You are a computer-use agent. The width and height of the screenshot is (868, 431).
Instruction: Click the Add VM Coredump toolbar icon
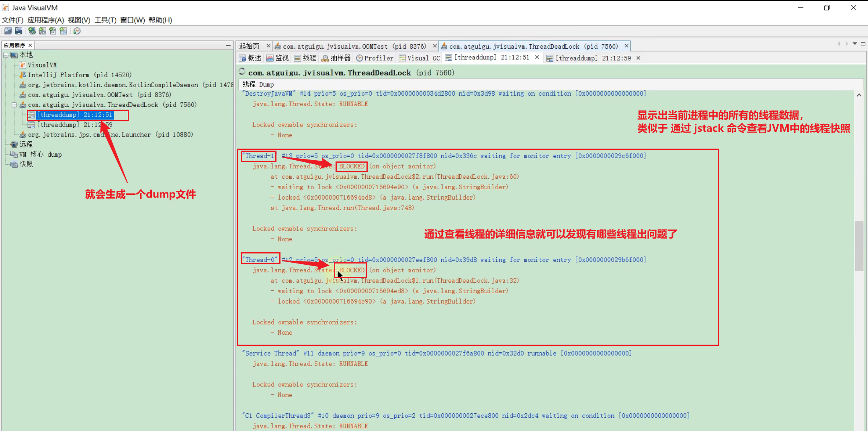[53, 31]
